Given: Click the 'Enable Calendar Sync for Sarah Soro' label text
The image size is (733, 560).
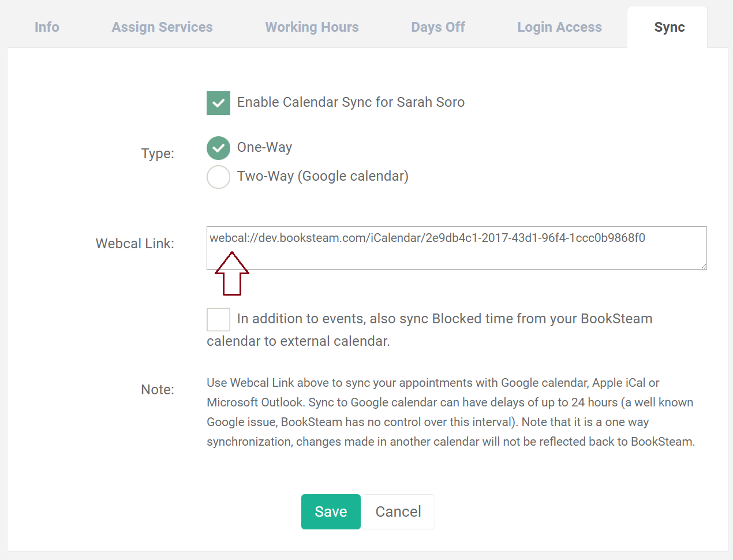Looking at the screenshot, I should [350, 102].
